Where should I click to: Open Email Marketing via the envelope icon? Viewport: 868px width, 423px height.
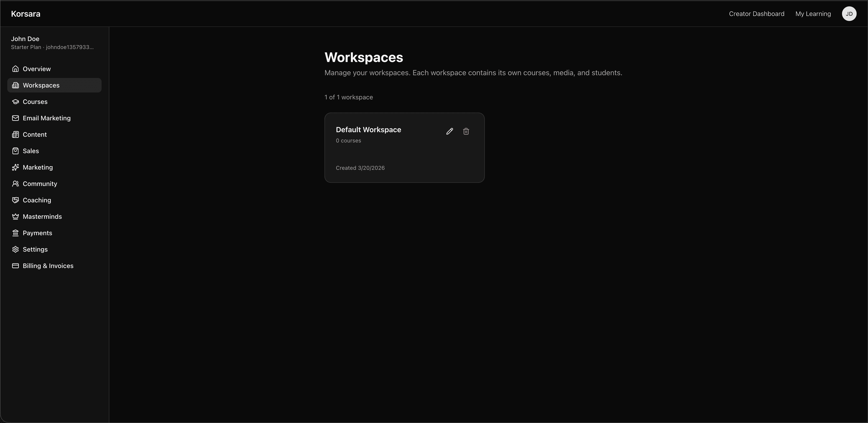click(15, 118)
